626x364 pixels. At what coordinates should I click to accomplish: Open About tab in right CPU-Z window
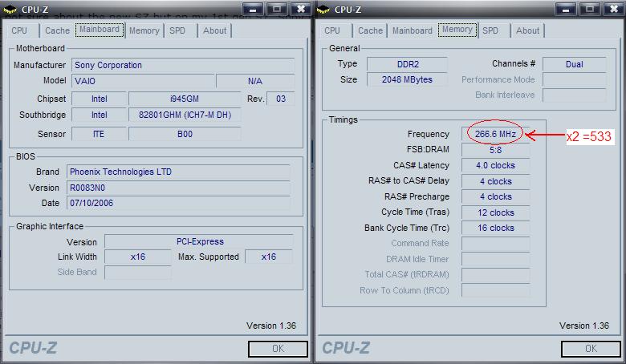527,30
